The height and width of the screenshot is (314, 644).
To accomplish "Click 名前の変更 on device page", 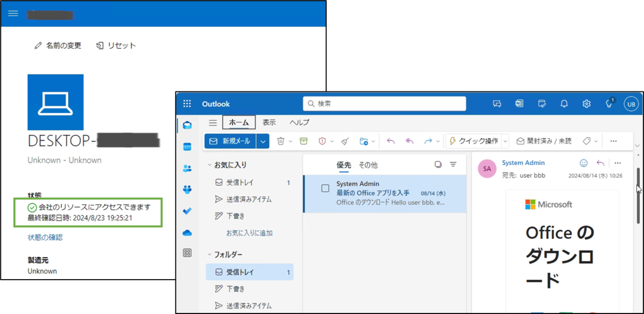I will tap(57, 46).
